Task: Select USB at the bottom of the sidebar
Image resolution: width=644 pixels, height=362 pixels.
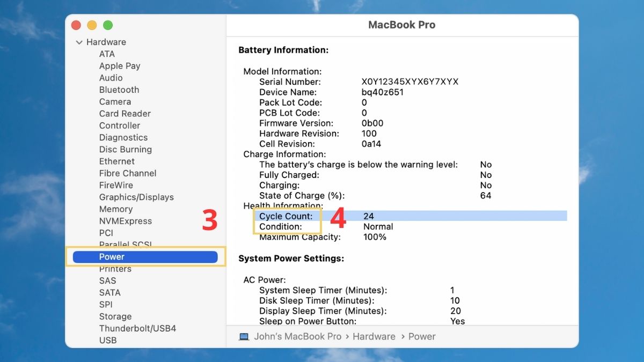Action: 107,340
